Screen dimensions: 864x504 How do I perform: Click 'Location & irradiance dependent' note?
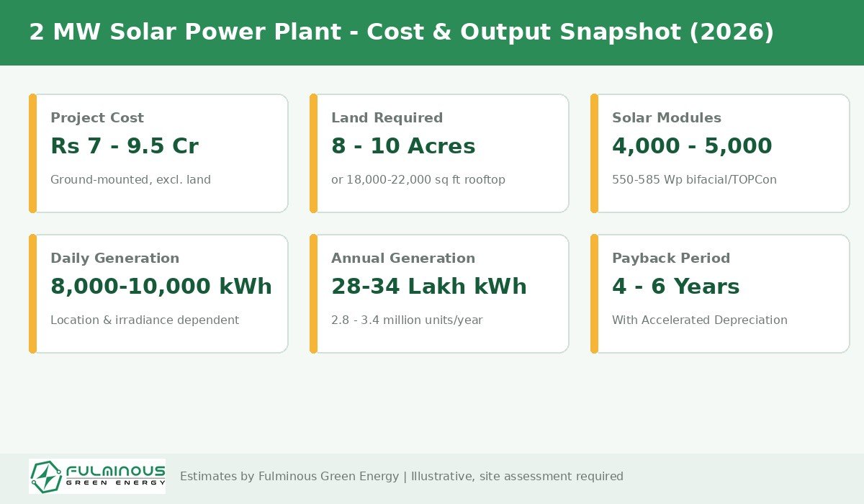[x=145, y=320]
